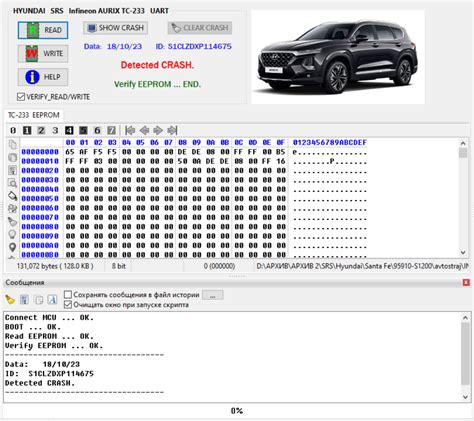Screen dimensions: 474x421
Task: Click the save messages icon in Сообщения toolbar
Action: point(24,300)
